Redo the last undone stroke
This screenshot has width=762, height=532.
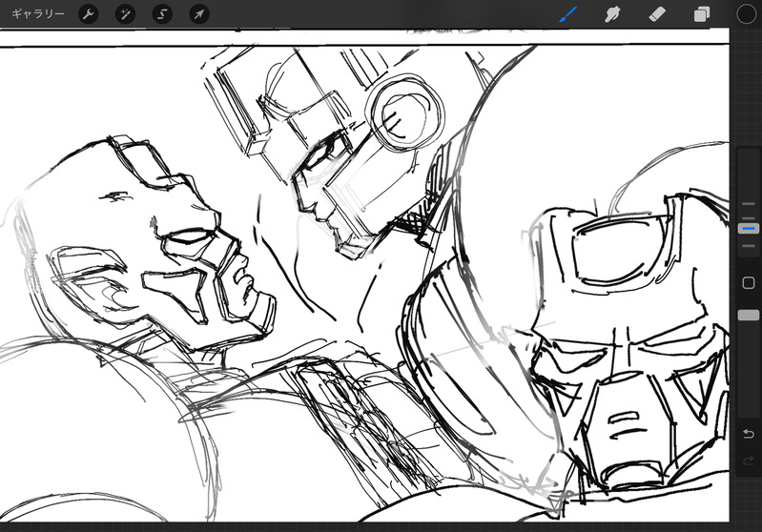[749, 460]
